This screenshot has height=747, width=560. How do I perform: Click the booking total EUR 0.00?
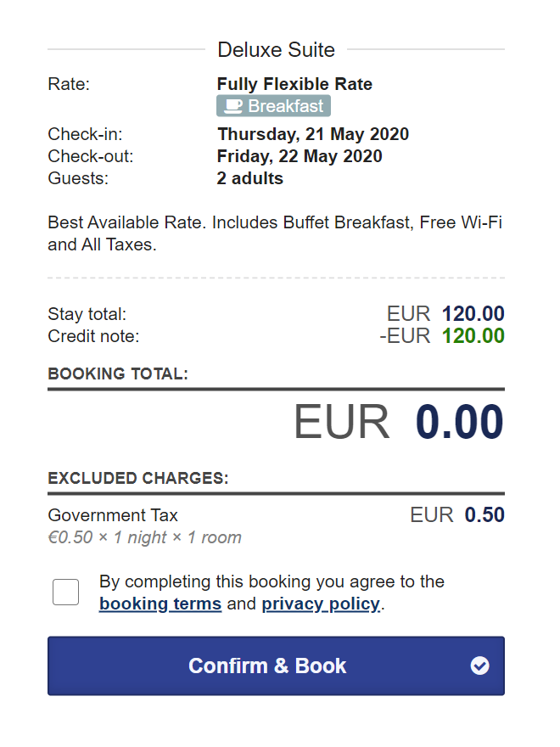pyautogui.click(x=399, y=422)
